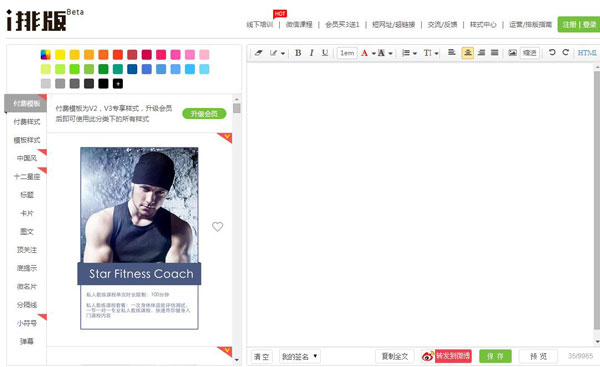Align text right

(x=481, y=52)
